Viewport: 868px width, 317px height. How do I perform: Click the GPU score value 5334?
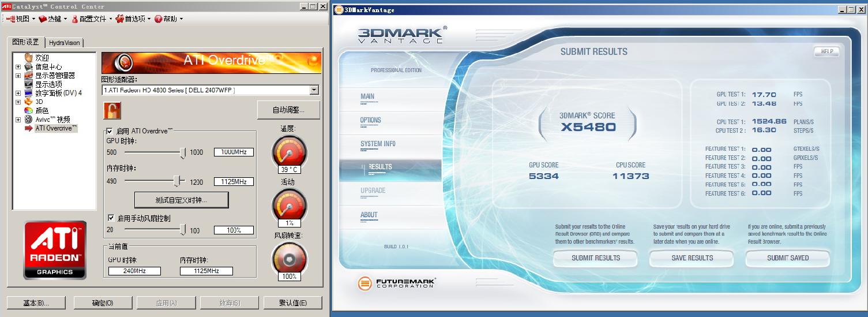(x=544, y=176)
